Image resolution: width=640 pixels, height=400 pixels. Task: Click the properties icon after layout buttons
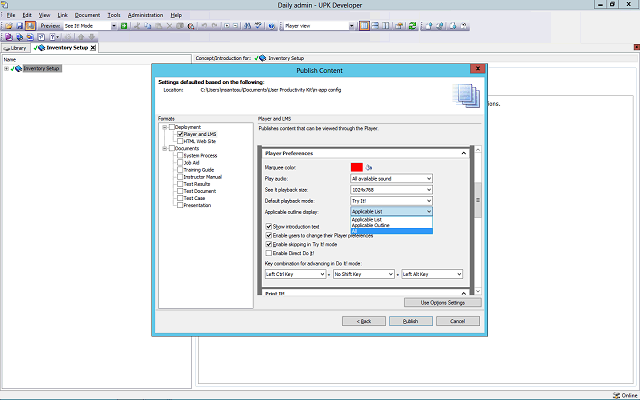coord(399,26)
